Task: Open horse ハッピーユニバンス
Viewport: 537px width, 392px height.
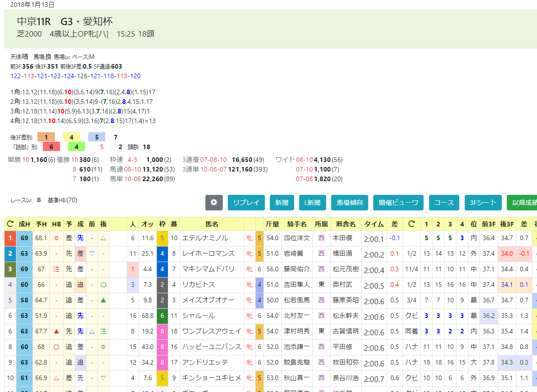Action: coord(212,347)
